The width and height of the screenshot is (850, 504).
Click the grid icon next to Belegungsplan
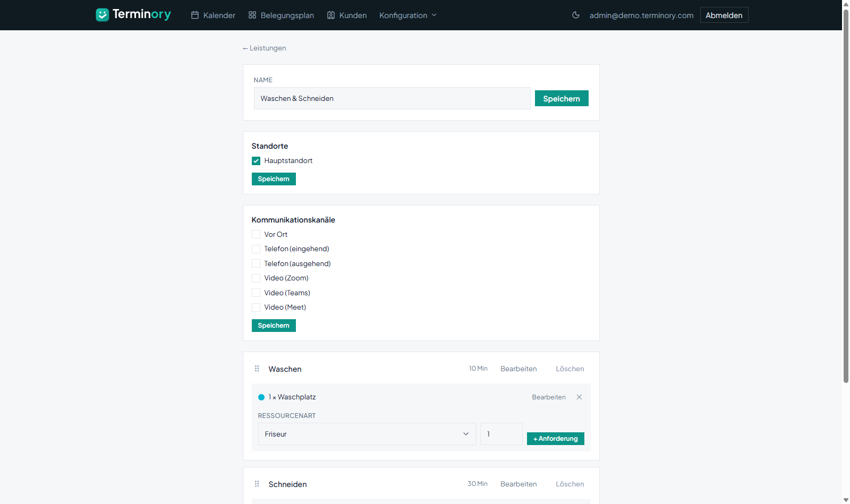pyautogui.click(x=252, y=15)
